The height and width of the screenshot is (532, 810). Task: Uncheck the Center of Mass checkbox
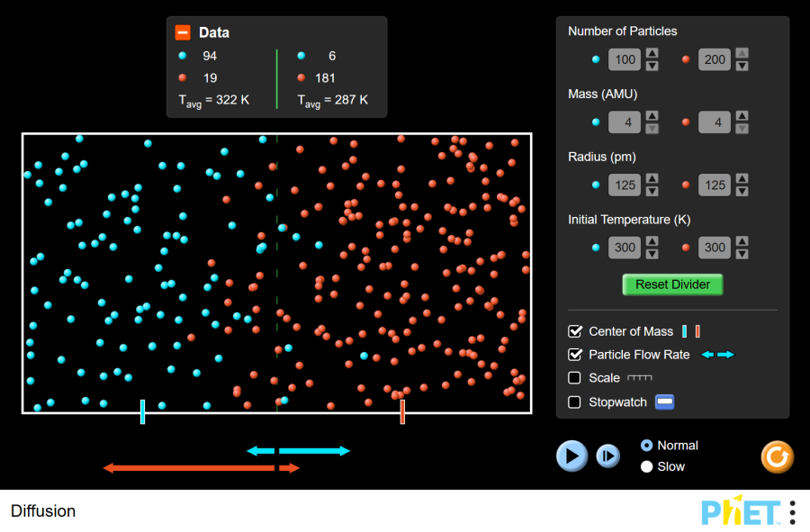575,331
